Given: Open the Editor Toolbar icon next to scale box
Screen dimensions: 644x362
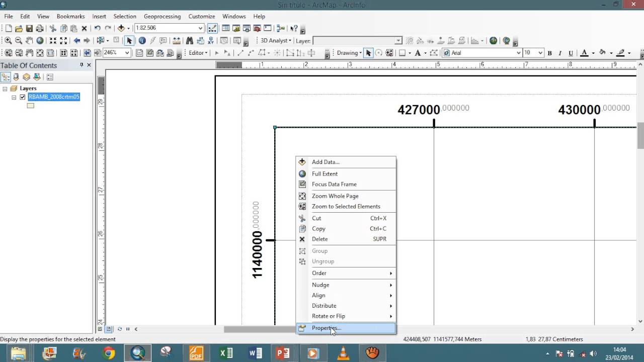Looking at the screenshot, I should pos(213,29).
